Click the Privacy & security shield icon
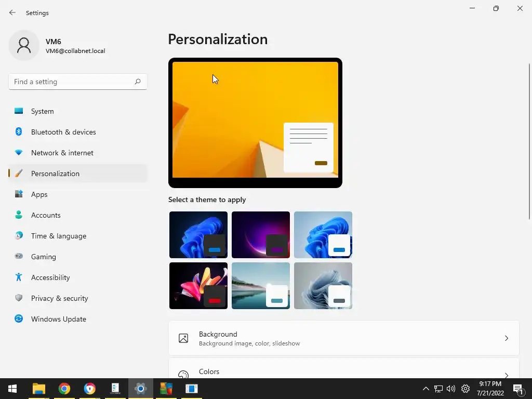532x399 pixels. pyautogui.click(x=19, y=298)
